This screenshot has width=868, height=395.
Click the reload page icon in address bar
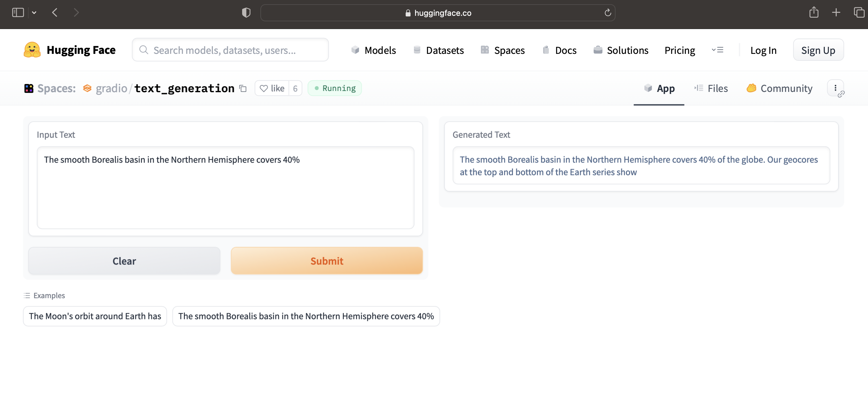[608, 12]
